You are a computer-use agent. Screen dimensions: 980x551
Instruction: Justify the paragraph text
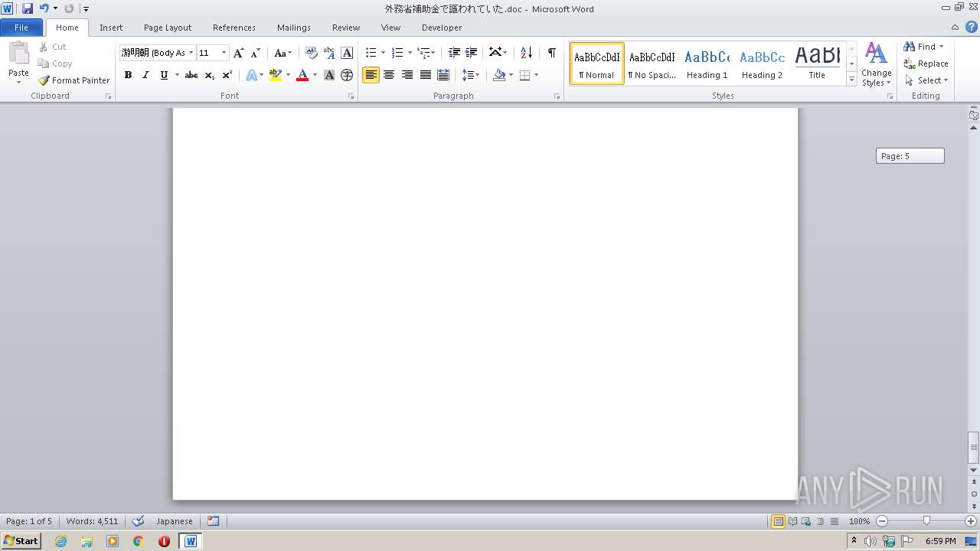(x=425, y=75)
